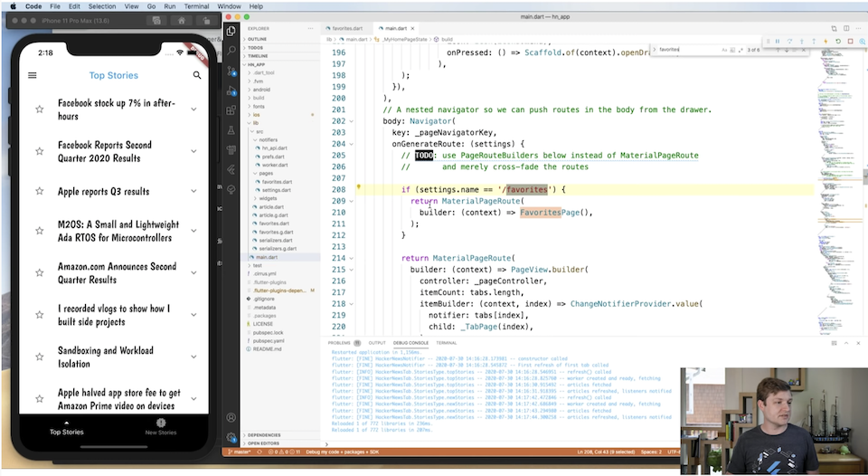Expand DEPENDENCIES section in sidebar

[x=278, y=435]
